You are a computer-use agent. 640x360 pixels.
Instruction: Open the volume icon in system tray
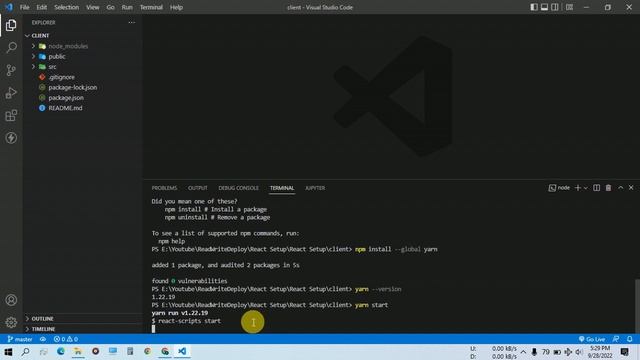coord(579,352)
